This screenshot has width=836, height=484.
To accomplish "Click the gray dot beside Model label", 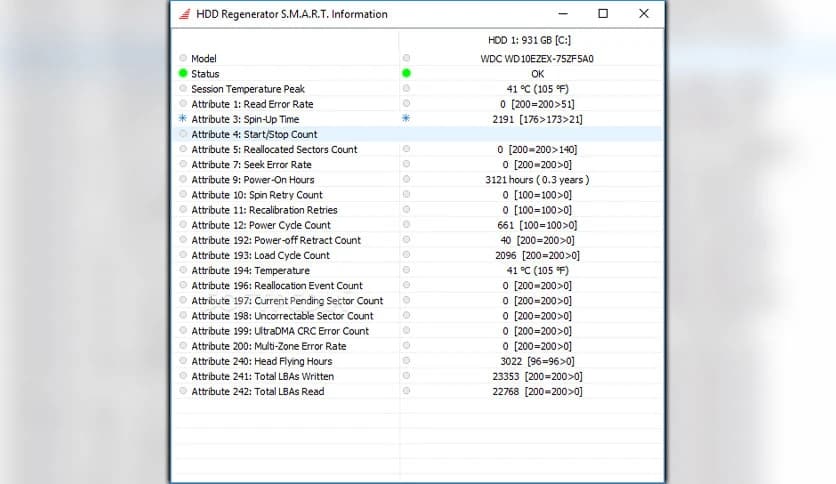I will (183, 58).
